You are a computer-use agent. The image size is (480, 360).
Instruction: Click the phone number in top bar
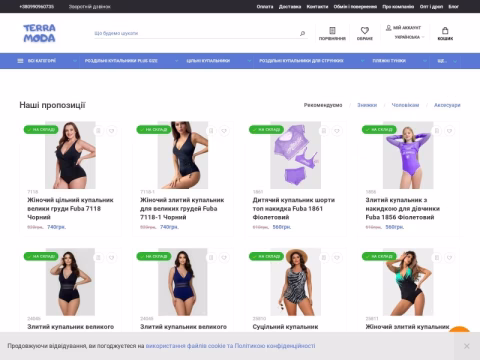pyautogui.click(x=37, y=6)
